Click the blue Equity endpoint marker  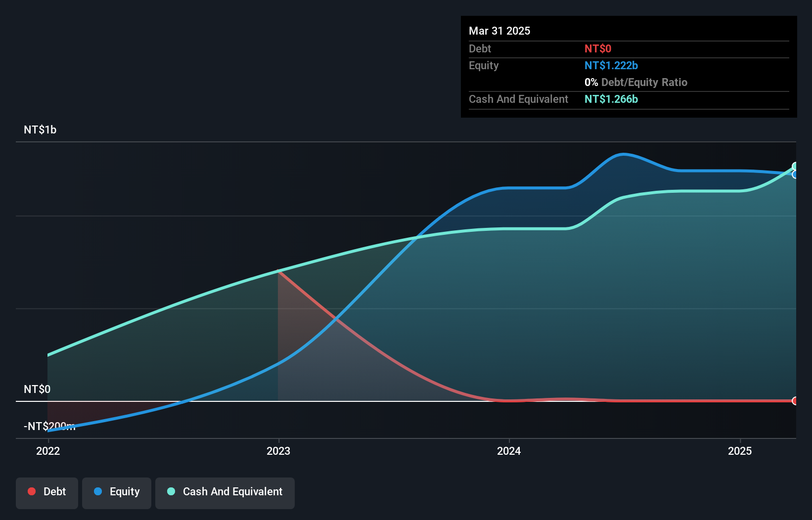(x=795, y=174)
